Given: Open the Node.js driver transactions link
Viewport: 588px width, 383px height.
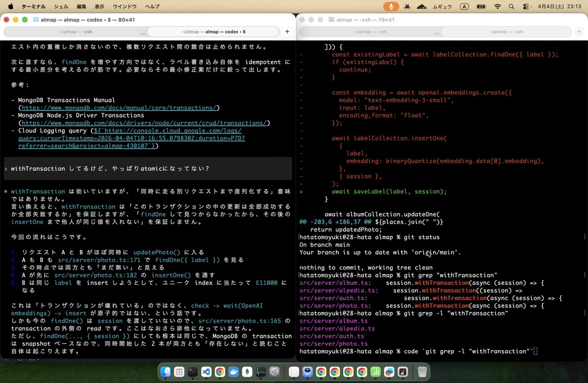Looking at the screenshot, I should 144,123.
